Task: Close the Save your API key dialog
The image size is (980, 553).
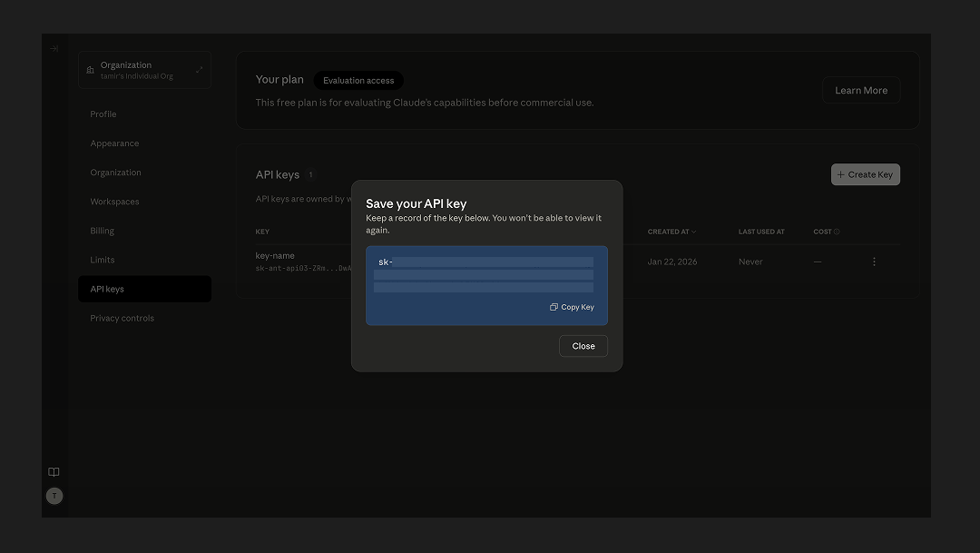Action: [583, 346]
